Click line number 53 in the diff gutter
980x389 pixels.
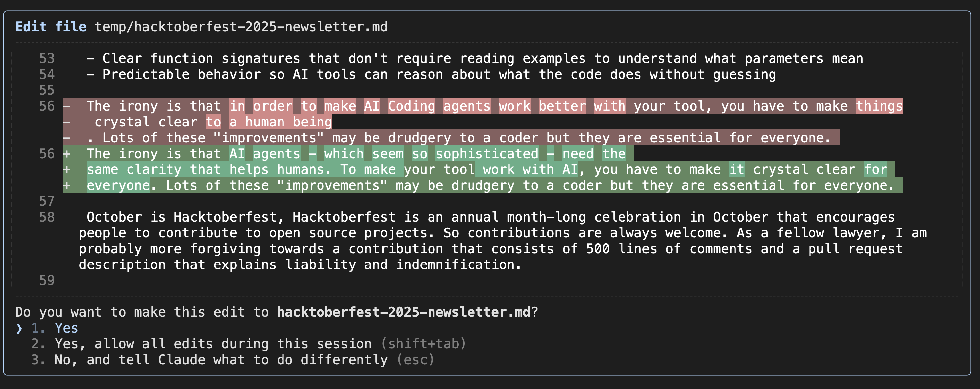tap(47, 58)
